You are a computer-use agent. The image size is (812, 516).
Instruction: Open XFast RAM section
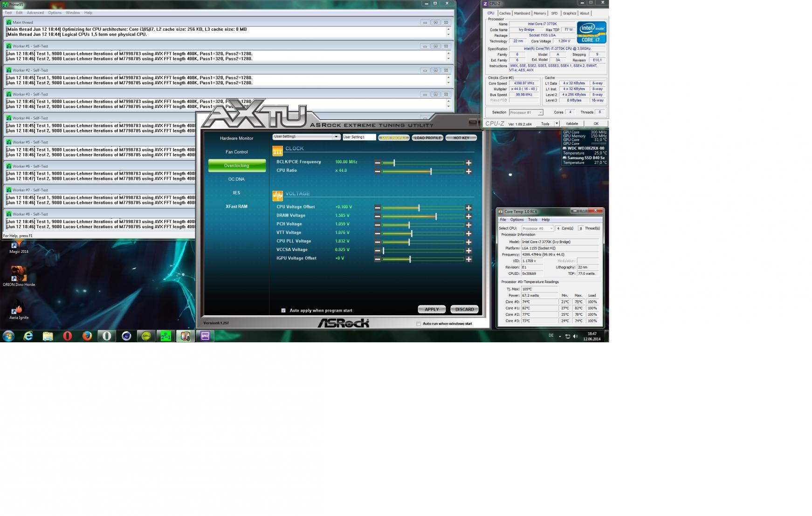point(237,206)
